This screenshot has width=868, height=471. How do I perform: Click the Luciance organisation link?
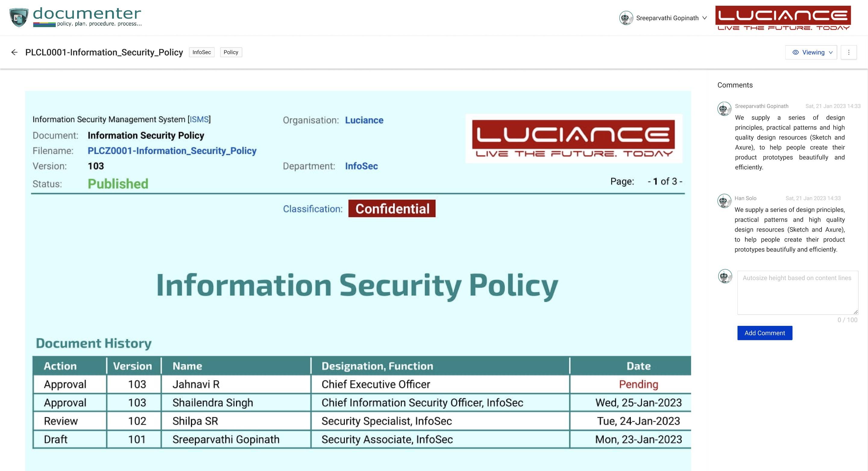[x=364, y=120]
